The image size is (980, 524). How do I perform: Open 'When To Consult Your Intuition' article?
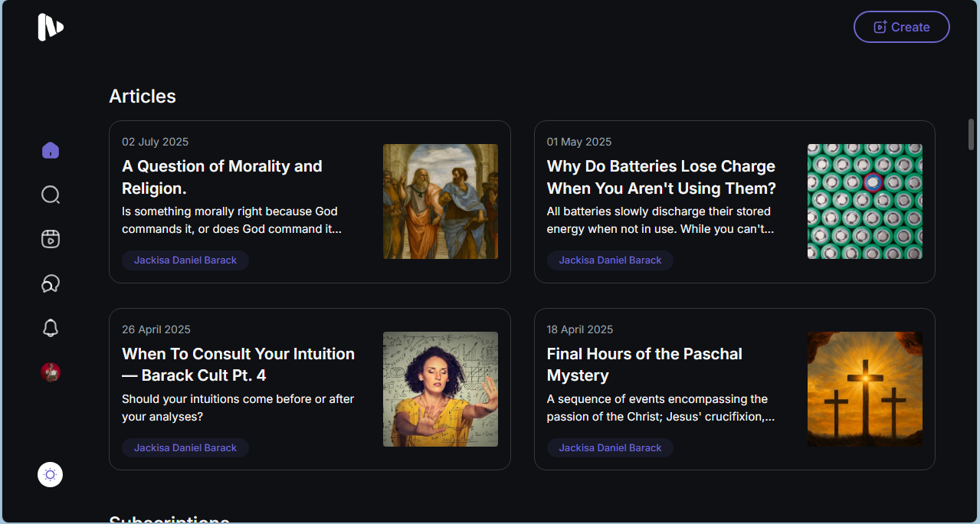pos(238,365)
